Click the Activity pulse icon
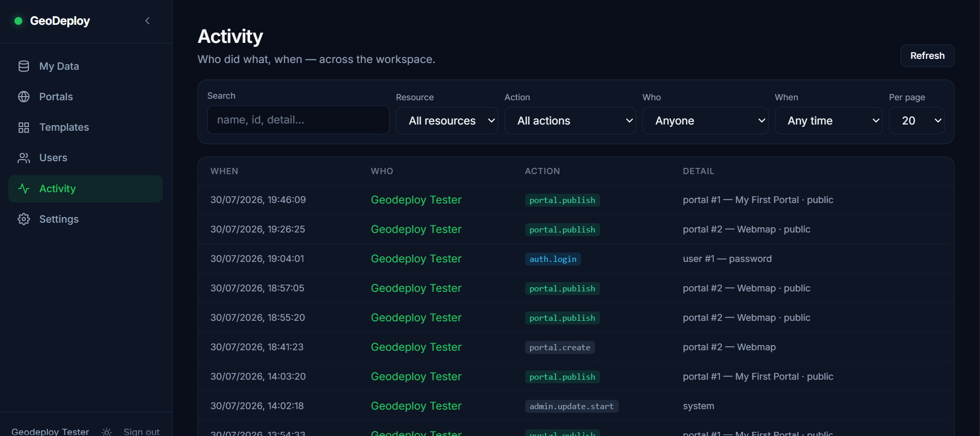Viewport: 980px width, 436px height. (x=24, y=189)
